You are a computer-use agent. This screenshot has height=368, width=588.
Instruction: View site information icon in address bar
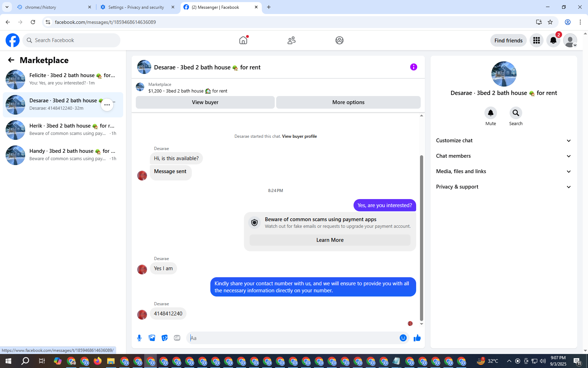[x=48, y=22]
